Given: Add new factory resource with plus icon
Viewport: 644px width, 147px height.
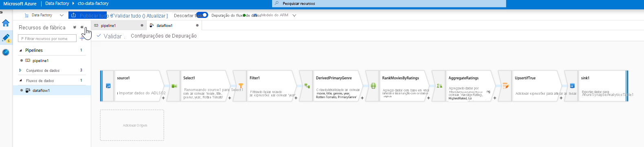Looking at the screenshot, I should point(82,38).
